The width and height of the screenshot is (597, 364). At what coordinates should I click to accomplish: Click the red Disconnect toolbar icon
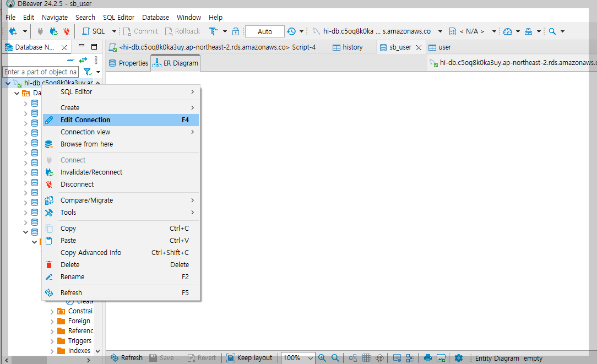[67, 31]
